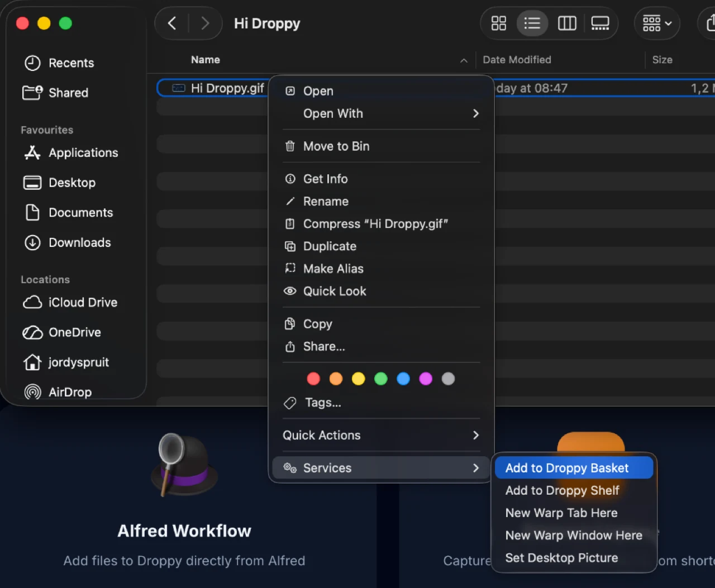Apply the orange tag color
The image size is (715, 588).
click(x=336, y=379)
